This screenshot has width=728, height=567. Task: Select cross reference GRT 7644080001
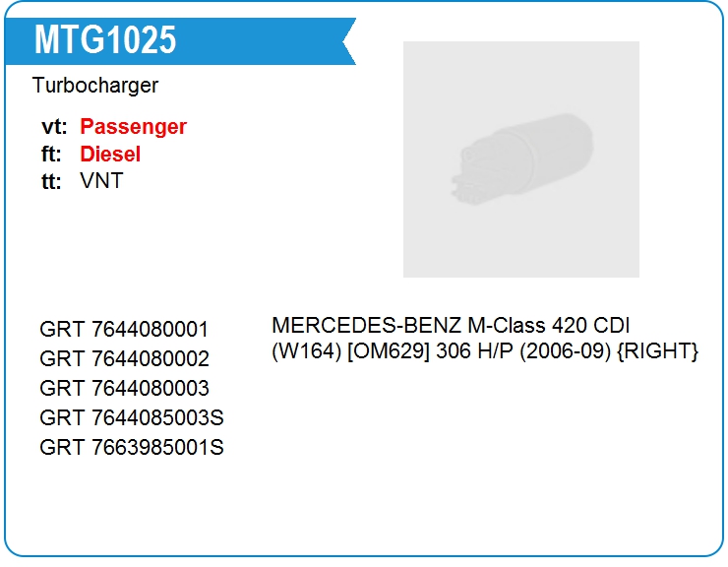[124, 329]
